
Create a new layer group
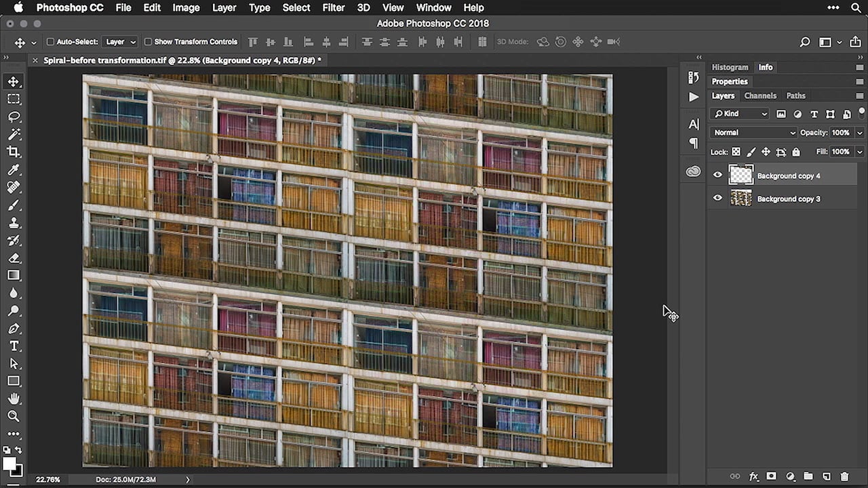click(x=808, y=476)
